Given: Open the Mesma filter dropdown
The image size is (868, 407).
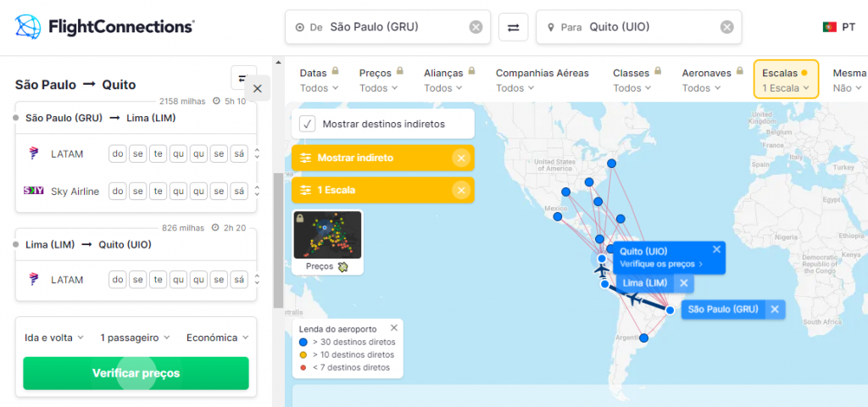Looking at the screenshot, I should coord(848,81).
